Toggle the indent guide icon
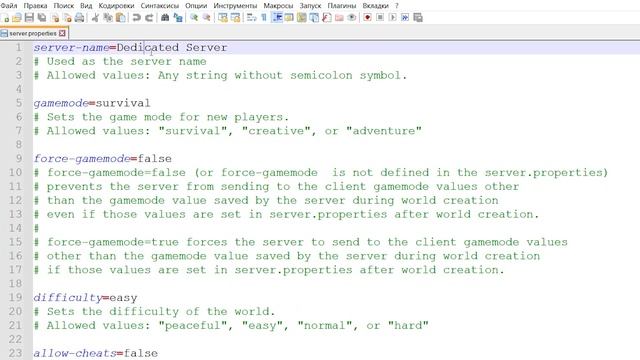This screenshot has height=360, width=640. (x=277, y=18)
